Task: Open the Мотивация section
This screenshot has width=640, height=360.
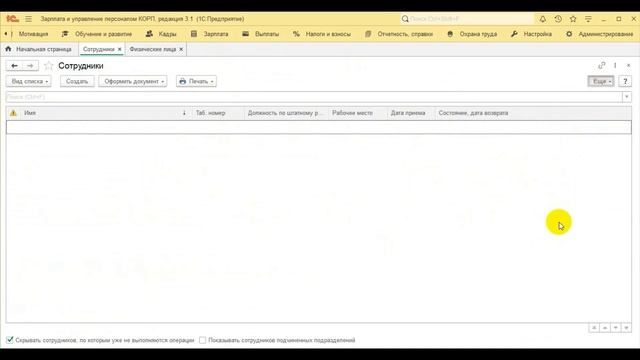Action: [33, 34]
